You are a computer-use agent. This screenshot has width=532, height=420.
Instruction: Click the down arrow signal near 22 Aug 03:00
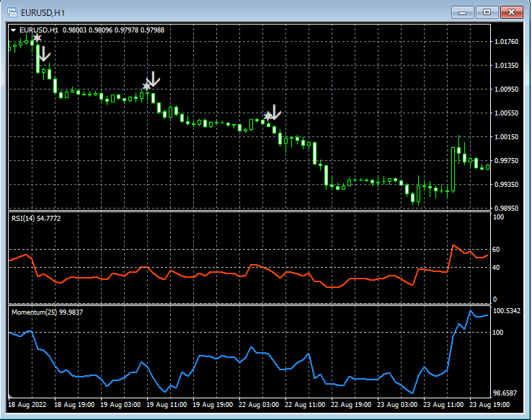click(275, 112)
